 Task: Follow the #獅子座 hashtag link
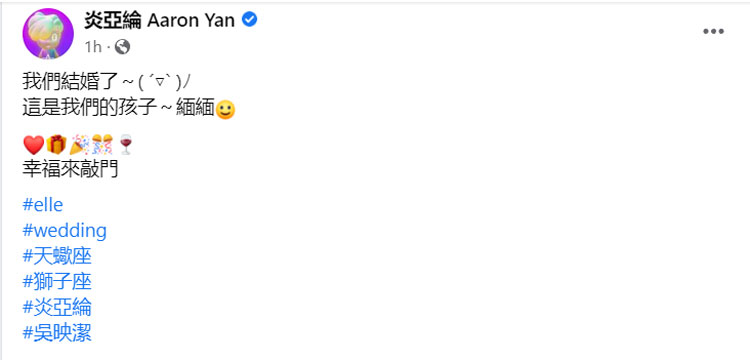point(57,282)
